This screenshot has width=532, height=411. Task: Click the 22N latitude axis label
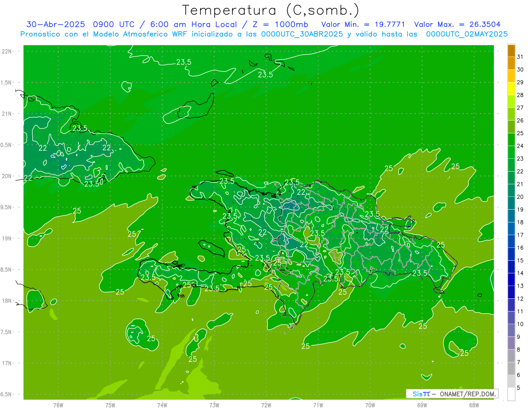point(7,51)
